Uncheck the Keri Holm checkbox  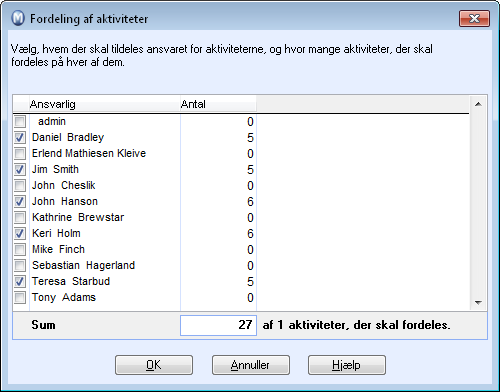tap(20, 233)
